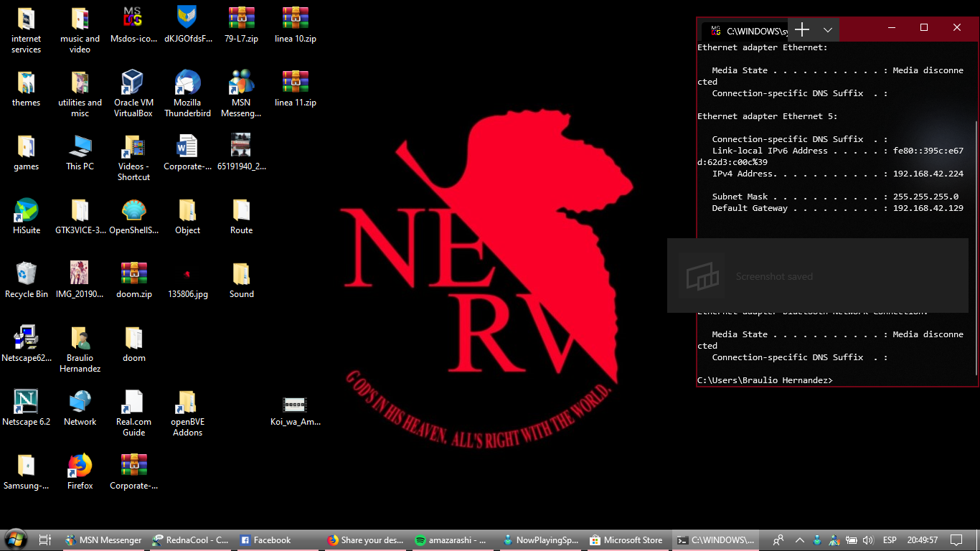Show hidden system tray icons
The image size is (980, 551).
coord(800,540)
